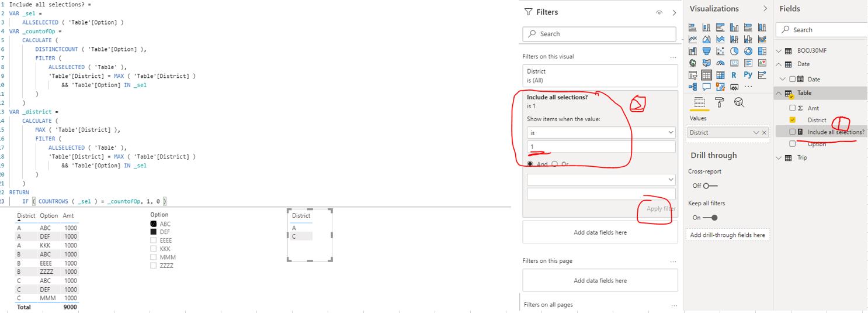Viewport: 868px width, 313px height.
Task: Expand the BOOJ30MF table
Action: (779, 51)
